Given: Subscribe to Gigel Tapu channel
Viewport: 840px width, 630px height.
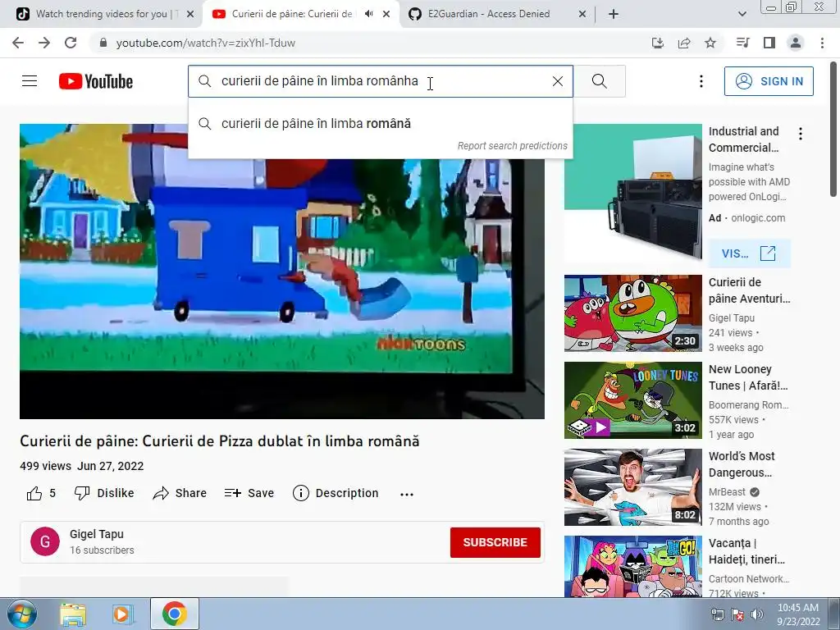Looking at the screenshot, I should [495, 542].
